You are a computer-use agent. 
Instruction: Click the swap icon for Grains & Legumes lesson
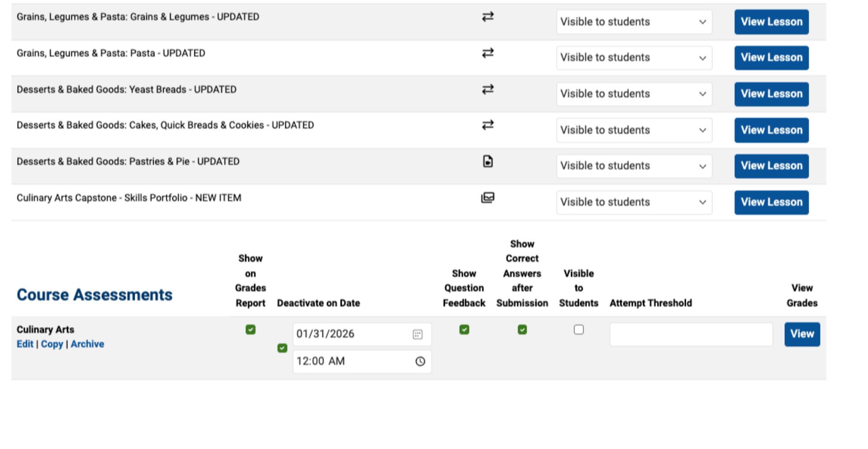(488, 17)
